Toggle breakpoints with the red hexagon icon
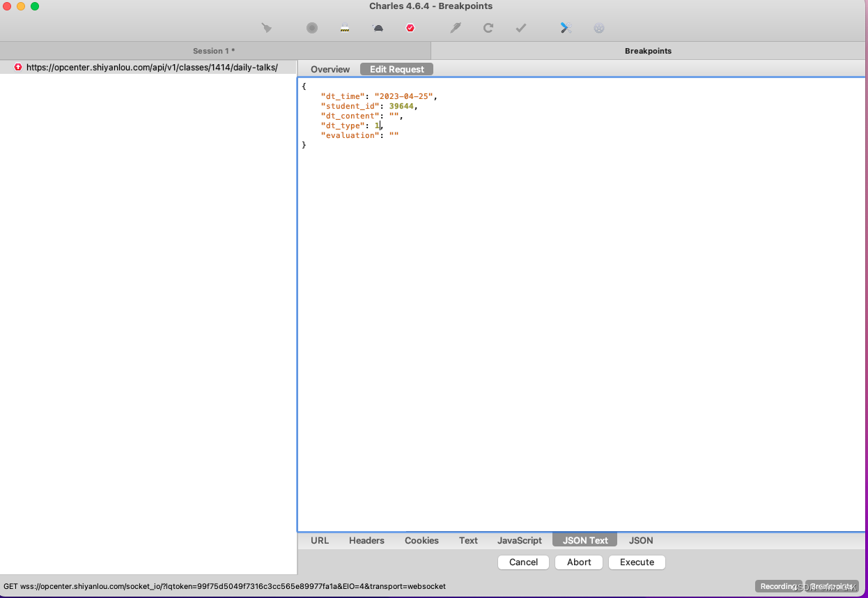The width and height of the screenshot is (868, 598). click(x=410, y=28)
